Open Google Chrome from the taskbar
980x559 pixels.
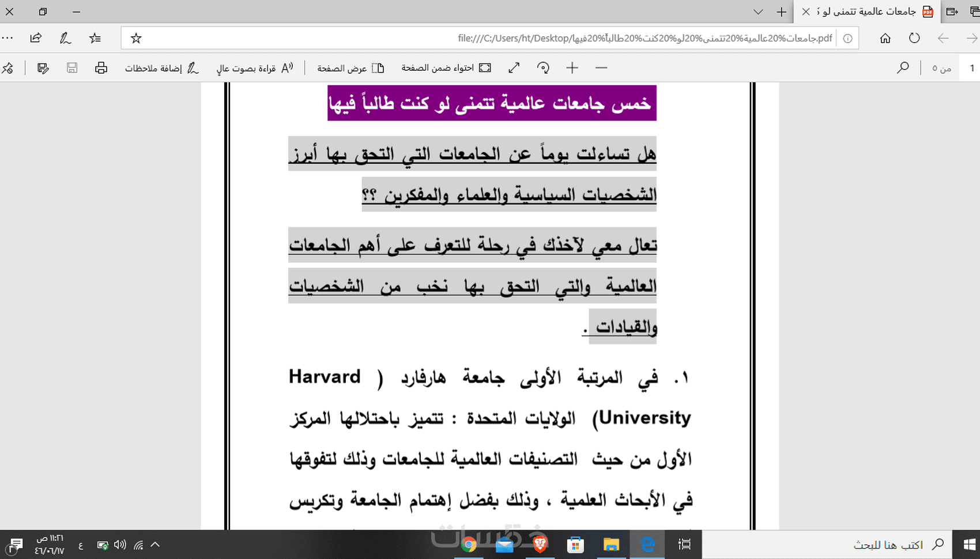(468, 545)
